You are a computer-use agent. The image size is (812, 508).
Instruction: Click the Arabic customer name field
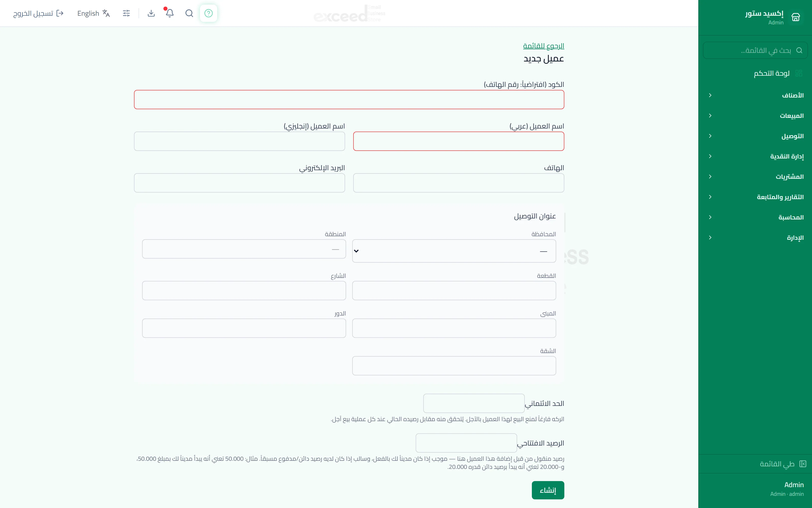point(458,141)
